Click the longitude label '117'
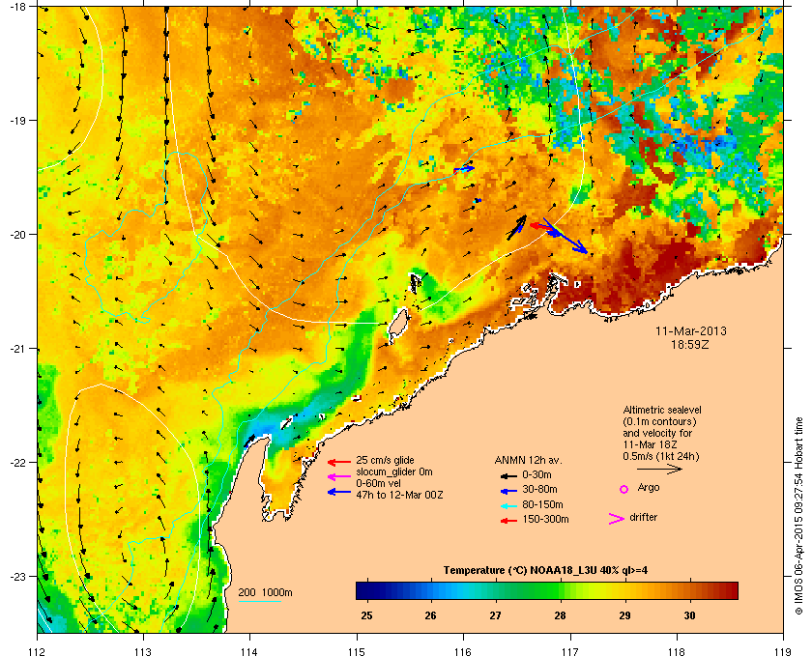The height and width of the screenshot is (657, 812). (x=570, y=652)
